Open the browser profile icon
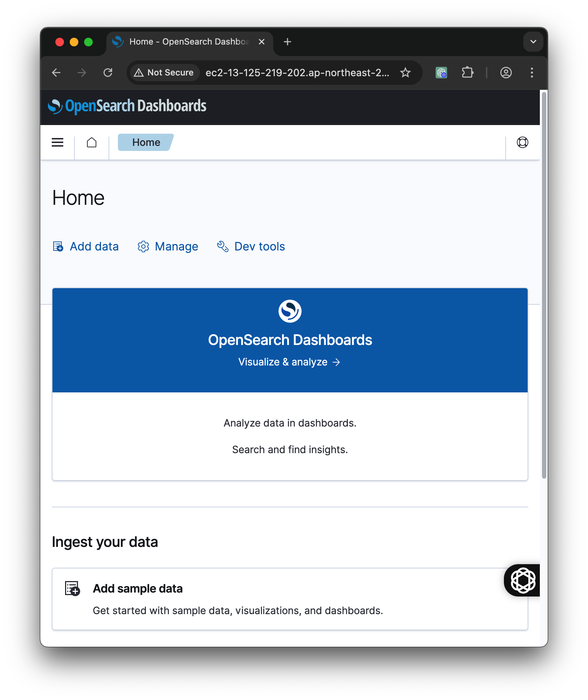Image resolution: width=588 pixels, height=700 pixels. point(506,73)
